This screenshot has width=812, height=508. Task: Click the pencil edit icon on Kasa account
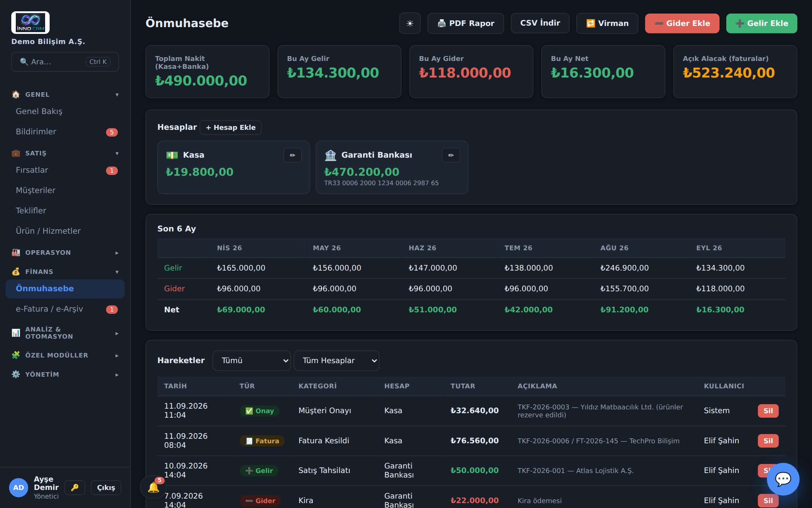click(292, 155)
